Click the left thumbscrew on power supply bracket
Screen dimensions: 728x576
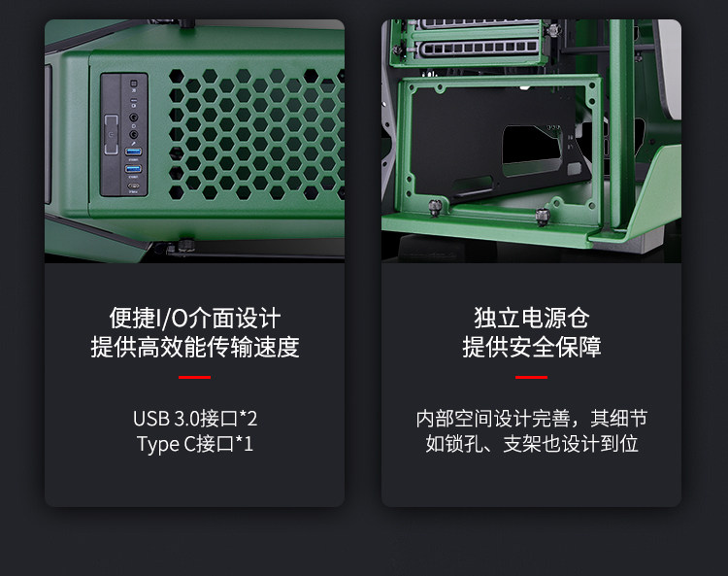coord(434,207)
